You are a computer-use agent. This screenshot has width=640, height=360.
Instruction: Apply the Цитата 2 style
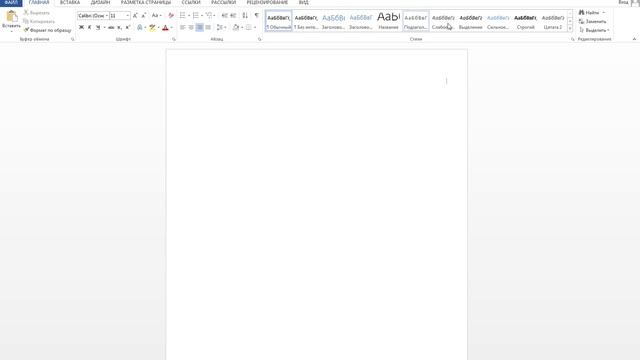coord(553,21)
